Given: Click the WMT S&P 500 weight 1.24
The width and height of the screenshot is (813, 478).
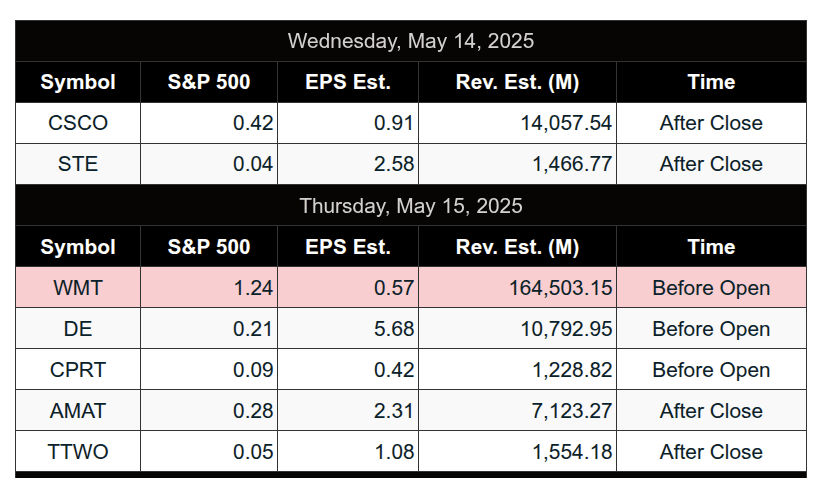Looking at the screenshot, I should coord(253,288).
